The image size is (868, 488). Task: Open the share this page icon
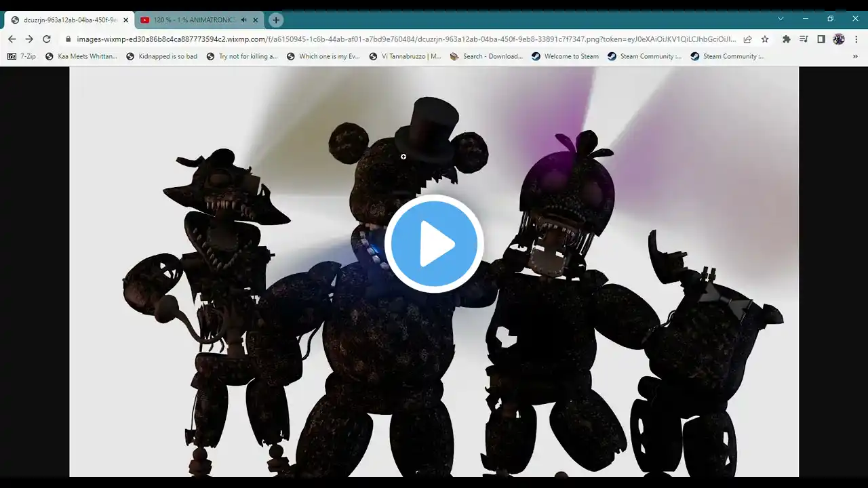click(x=747, y=39)
